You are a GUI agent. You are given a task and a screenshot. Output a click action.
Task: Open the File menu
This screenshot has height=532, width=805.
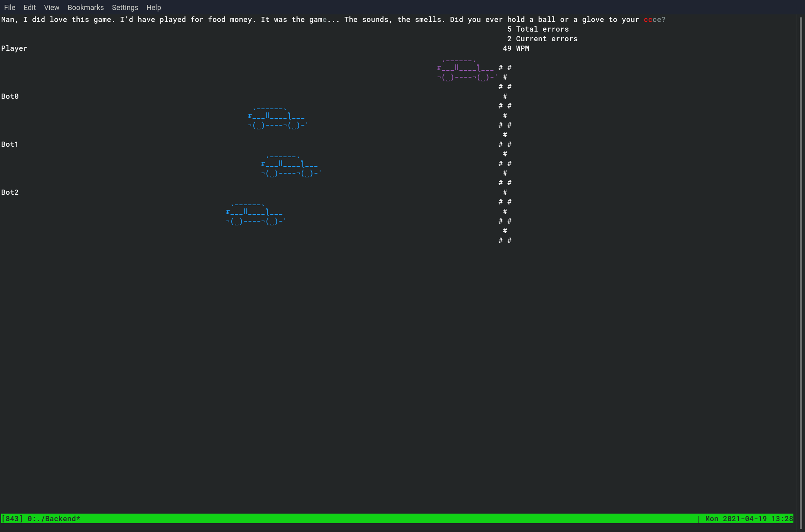(10, 8)
